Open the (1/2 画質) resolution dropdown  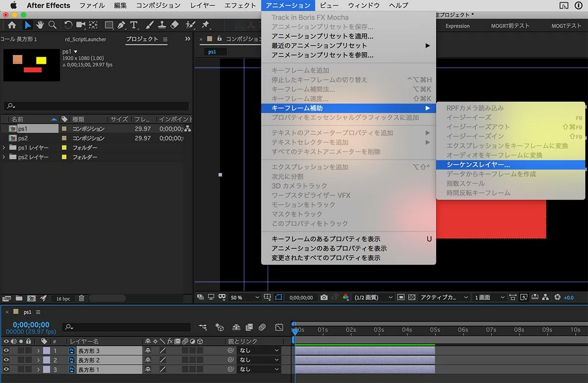click(x=374, y=297)
